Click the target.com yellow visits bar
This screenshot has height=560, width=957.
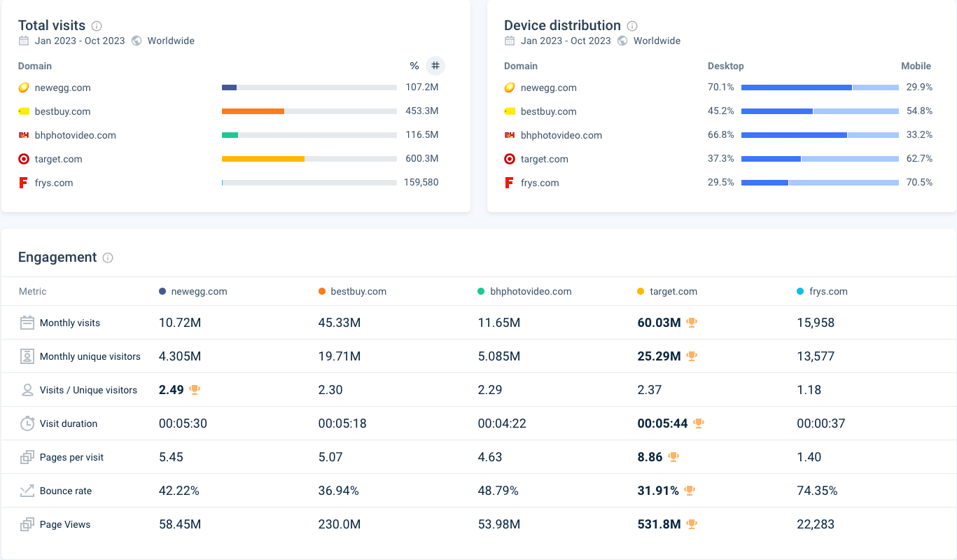(x=263, y=159)
